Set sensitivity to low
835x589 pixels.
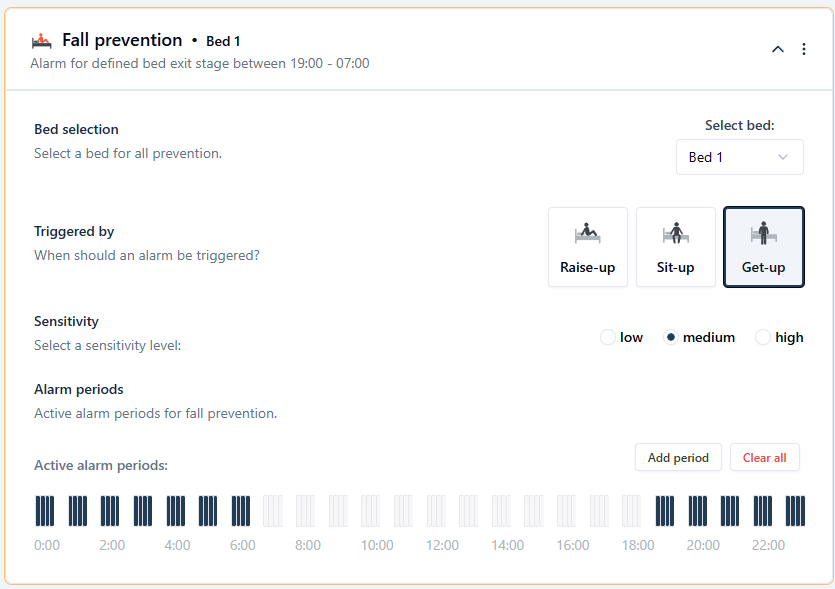(x=608, y=338)
